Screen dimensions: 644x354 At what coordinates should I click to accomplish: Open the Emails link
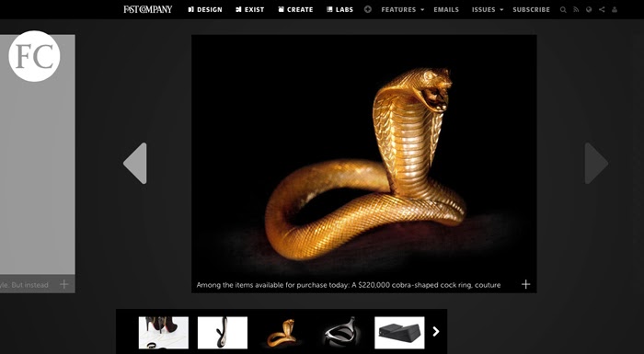pos(446,10)
